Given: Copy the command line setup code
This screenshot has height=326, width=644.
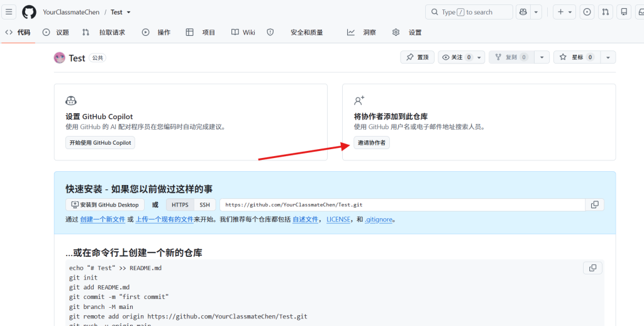Looking at the screenshot, I should point(592,268).
